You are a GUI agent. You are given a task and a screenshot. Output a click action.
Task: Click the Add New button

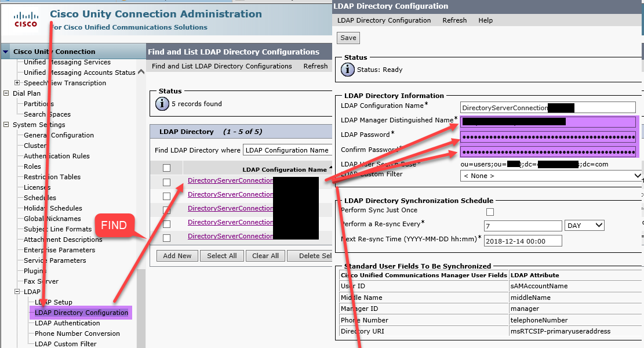[x=177, y=256]
